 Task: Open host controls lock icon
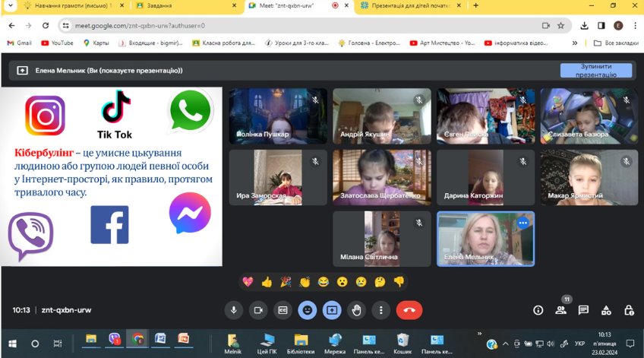629,310
